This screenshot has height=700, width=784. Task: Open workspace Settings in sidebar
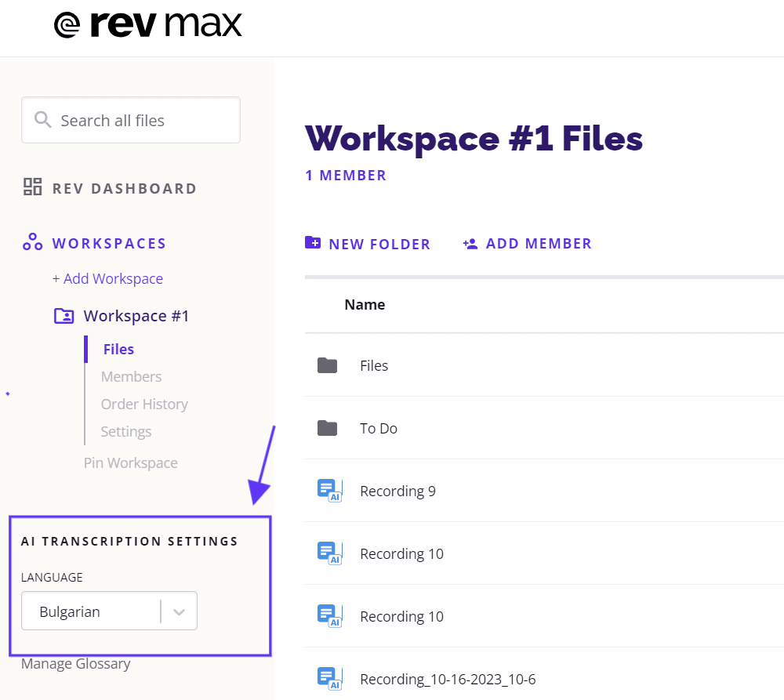point(126,431)
